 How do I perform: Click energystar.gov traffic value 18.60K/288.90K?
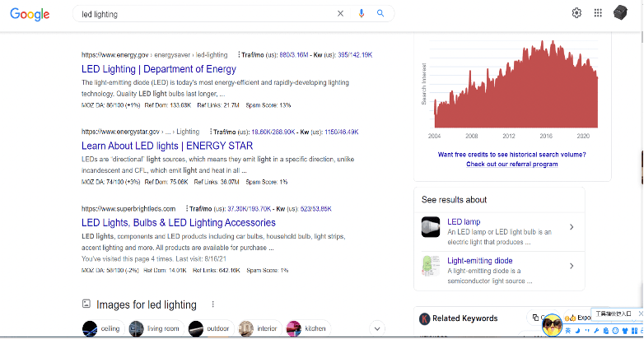tap(273, 132)
